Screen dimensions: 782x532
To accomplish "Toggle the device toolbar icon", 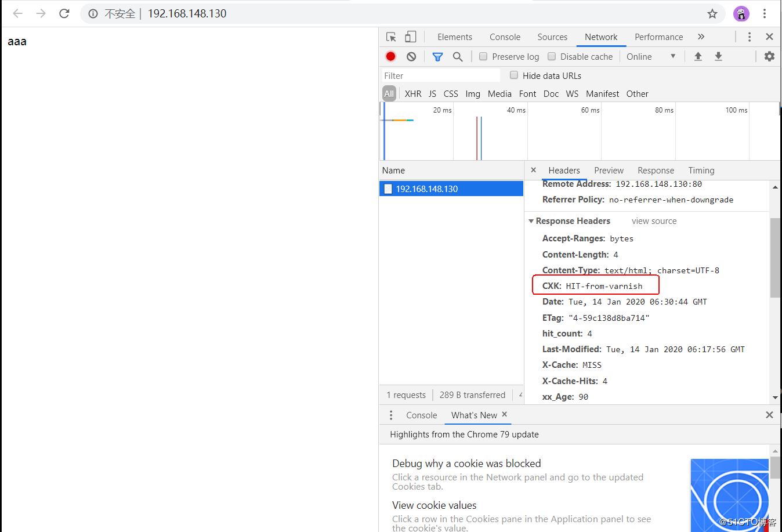I will click(410, 37).
